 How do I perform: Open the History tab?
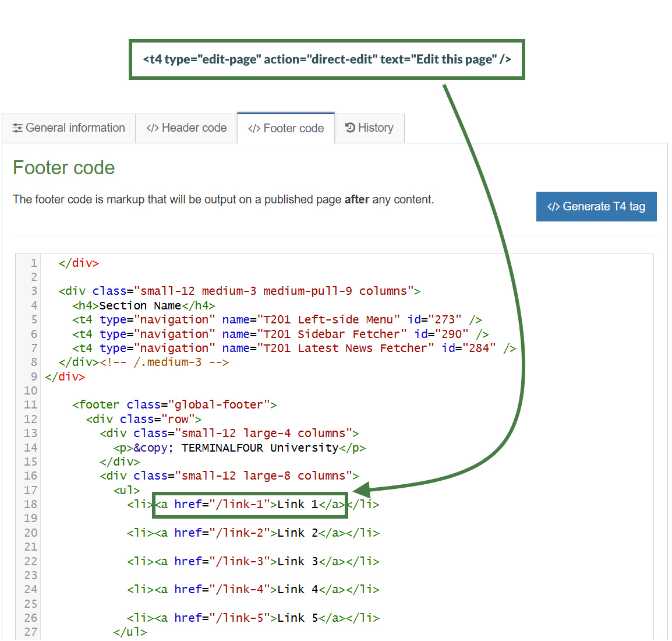click(369, 128)
